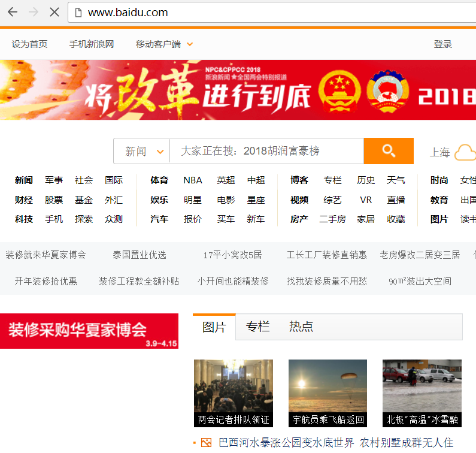The height and width of the screenshot is (453, 476).
Task: Open the 直播 link
Action: (396, 200)
